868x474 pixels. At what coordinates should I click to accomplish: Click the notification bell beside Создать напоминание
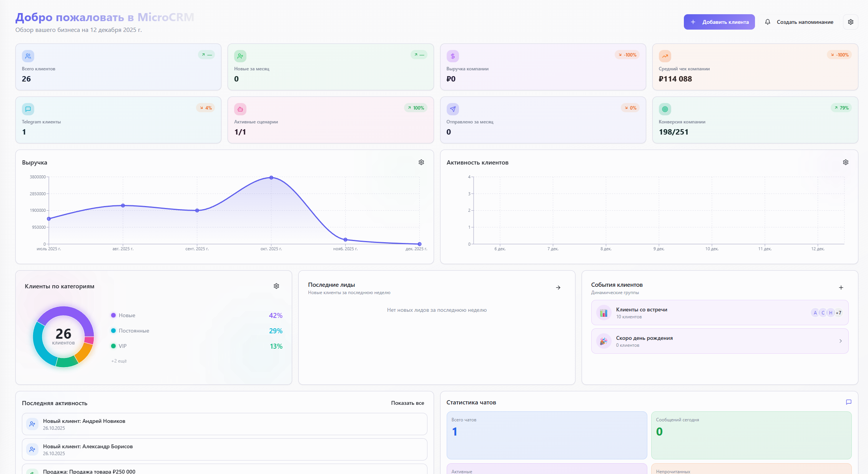(768, 22)
